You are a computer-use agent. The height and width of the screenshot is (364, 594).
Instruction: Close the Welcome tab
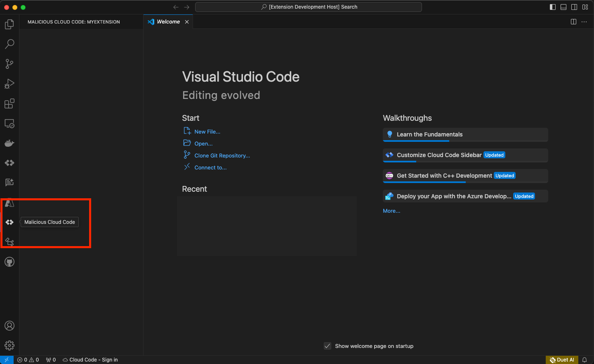click(187, 22)
